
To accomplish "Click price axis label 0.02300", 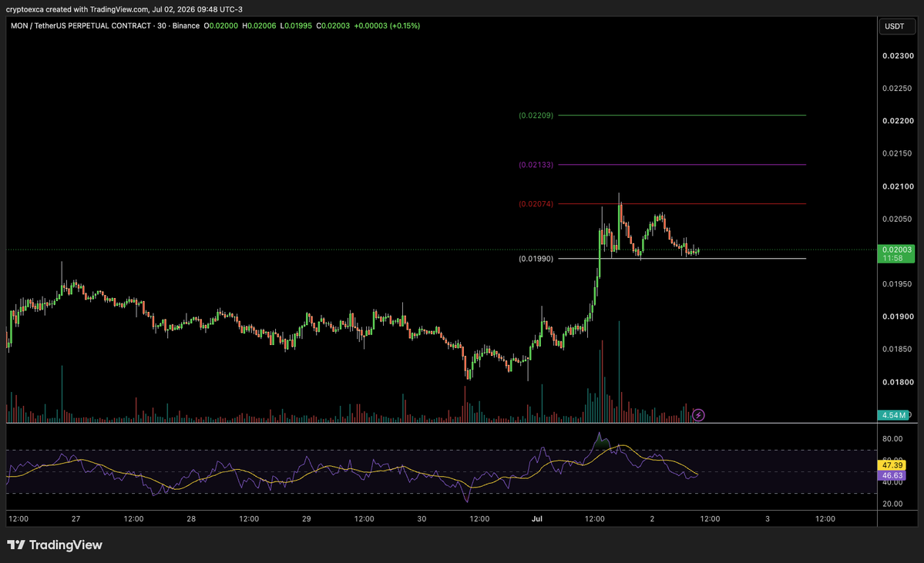I will 898,56.
